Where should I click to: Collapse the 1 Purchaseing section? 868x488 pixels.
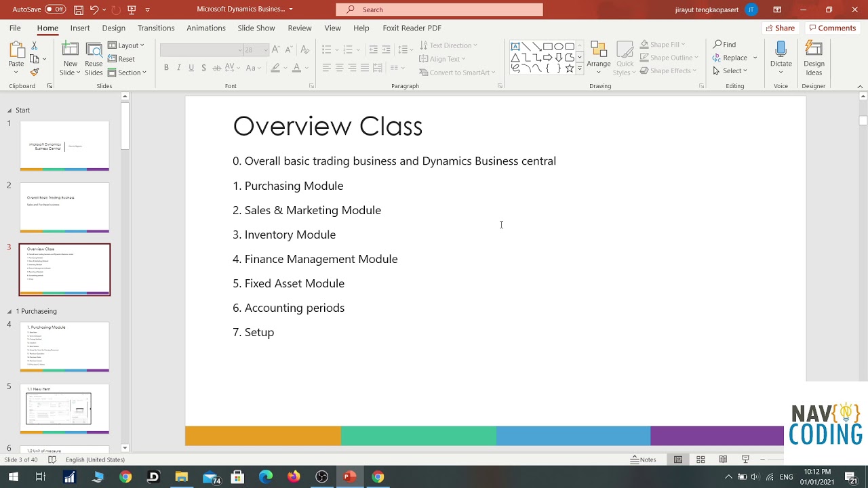pos(9,311)
